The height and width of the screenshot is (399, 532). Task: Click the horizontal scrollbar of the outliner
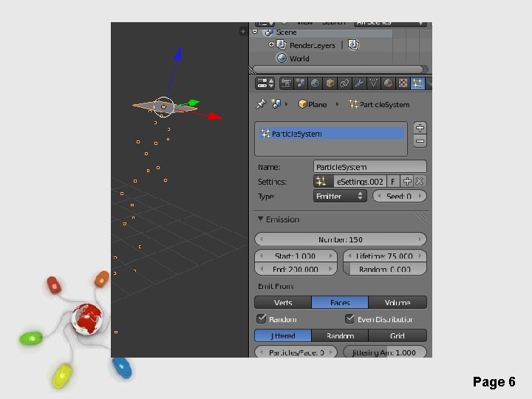(x=338, y=69)
